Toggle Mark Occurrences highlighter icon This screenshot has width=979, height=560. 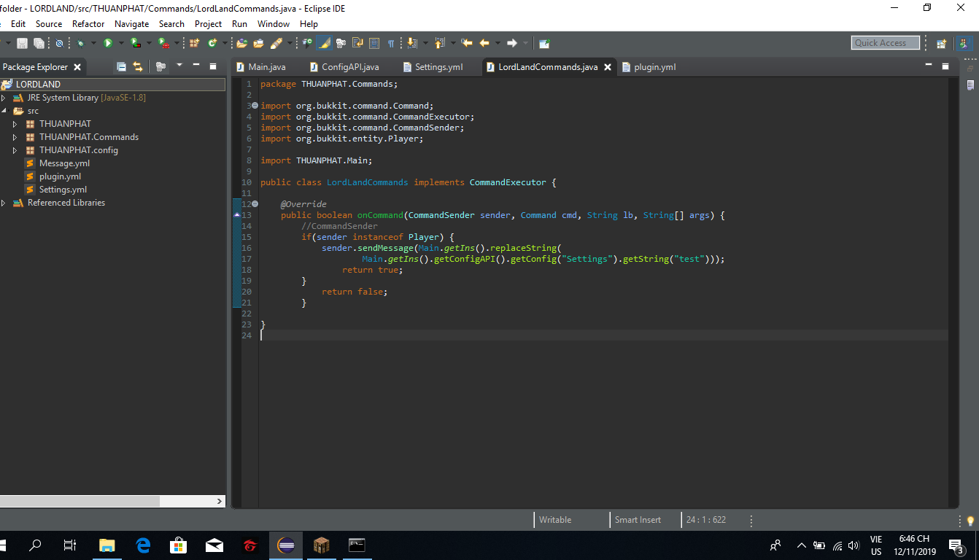coord(325,43)
